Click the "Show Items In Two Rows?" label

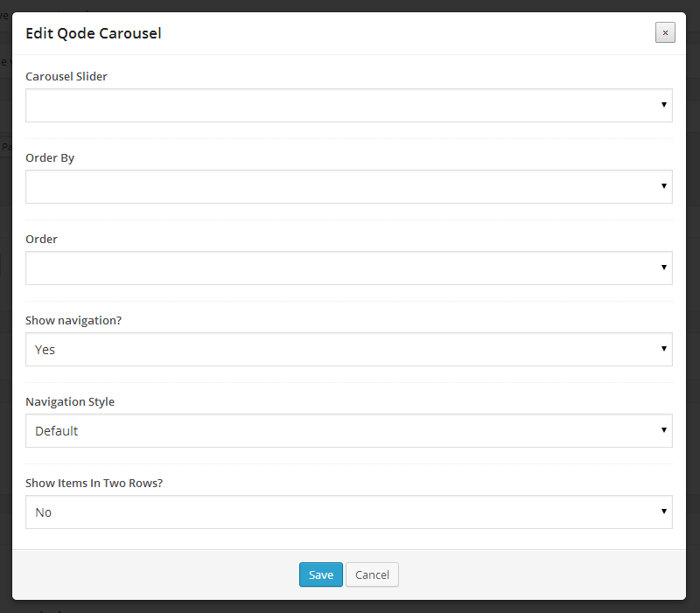click(x=94, y=484)
